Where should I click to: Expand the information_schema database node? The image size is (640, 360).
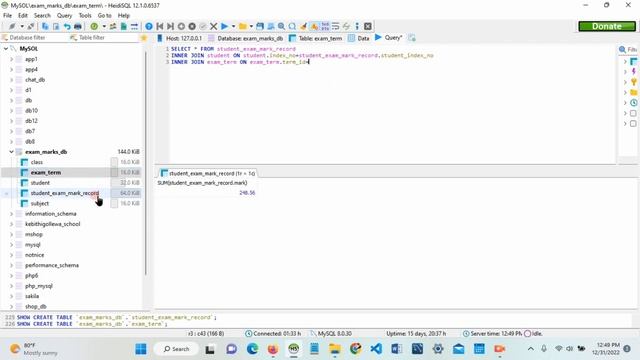(x=11, y=214)
